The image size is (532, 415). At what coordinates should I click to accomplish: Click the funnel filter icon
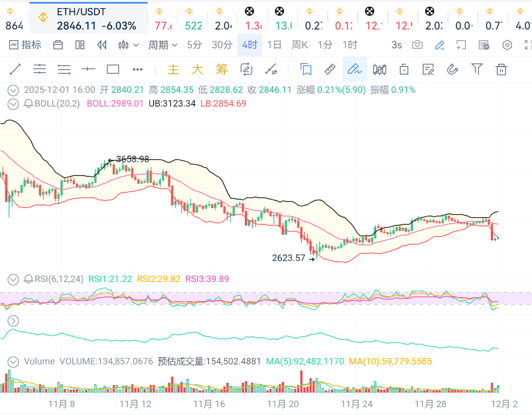coord(477,69)
